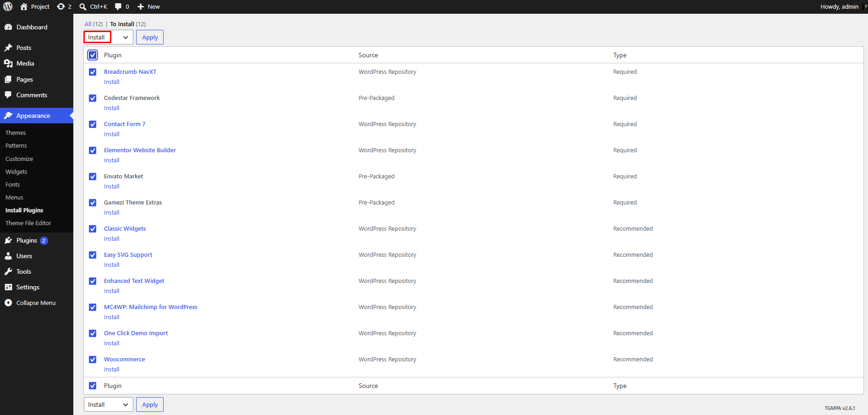Click the Source column header
The image size is (868, 415).
(368, 55)
